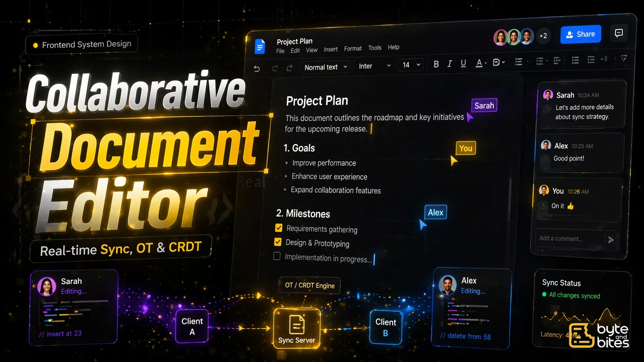Click the Project Plan heading in the document
Image resolution: width=644 pixels, height=362 pixels.
(317, 101)
